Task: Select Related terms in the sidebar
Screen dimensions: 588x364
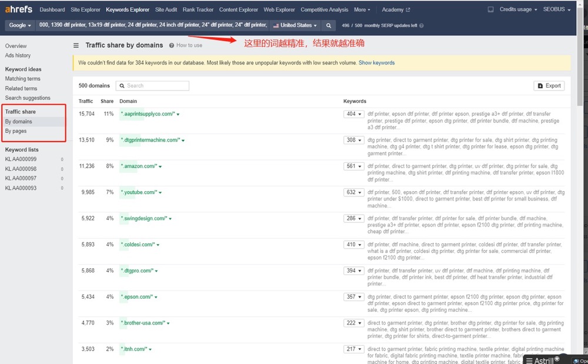Action: click(21, 88)
